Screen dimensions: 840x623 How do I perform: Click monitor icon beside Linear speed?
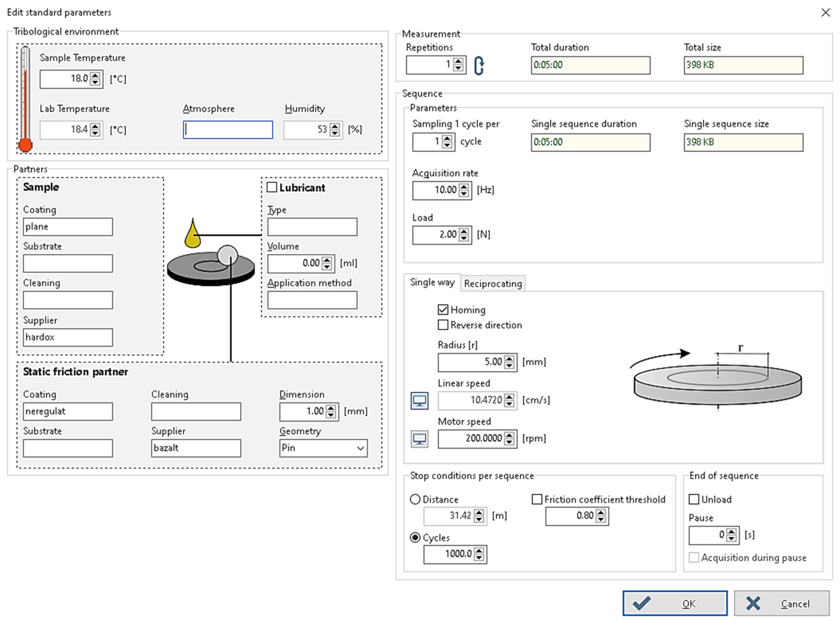pos(419,401)
